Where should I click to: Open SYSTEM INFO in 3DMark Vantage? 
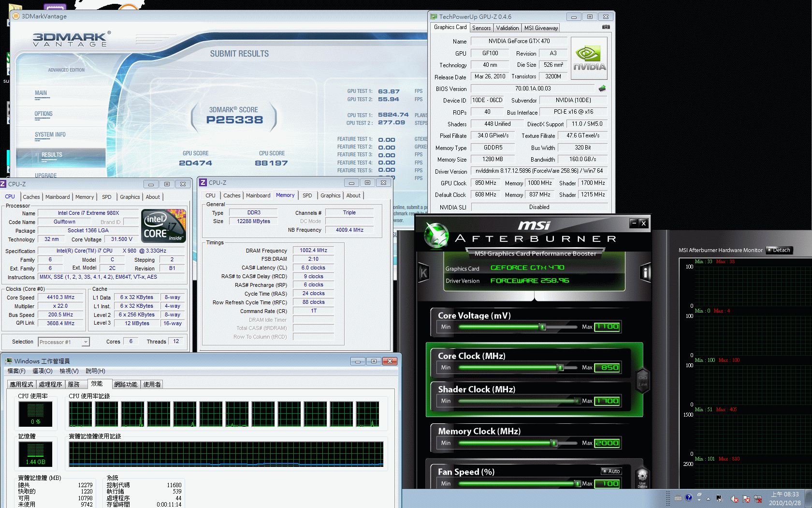coord(50,134)
